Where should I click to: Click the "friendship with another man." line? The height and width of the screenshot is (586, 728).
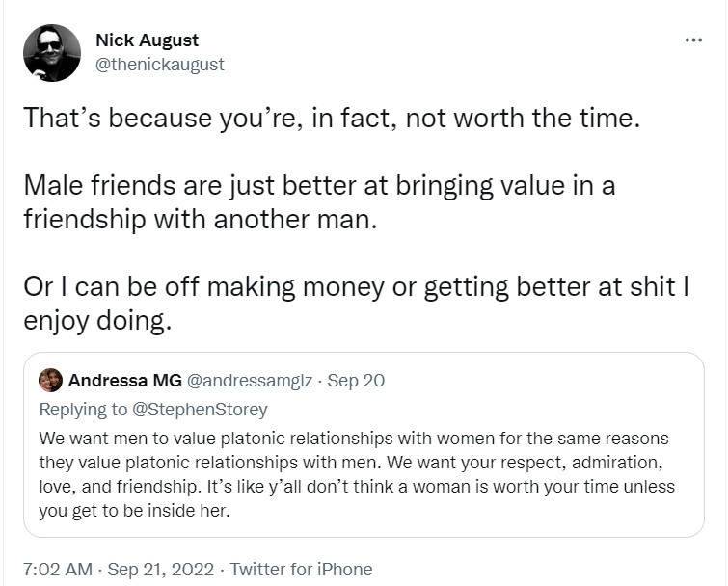point(197,218)
